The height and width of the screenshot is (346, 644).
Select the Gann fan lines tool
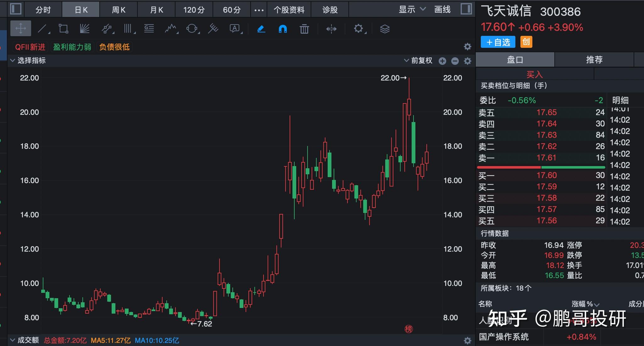pyautogui.click(x=85, y=29)
